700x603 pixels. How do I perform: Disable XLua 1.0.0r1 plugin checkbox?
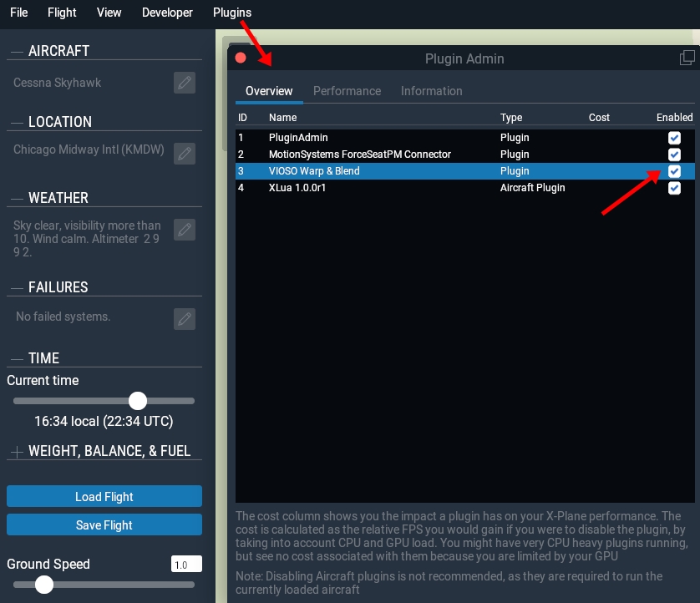click(674, 188)
